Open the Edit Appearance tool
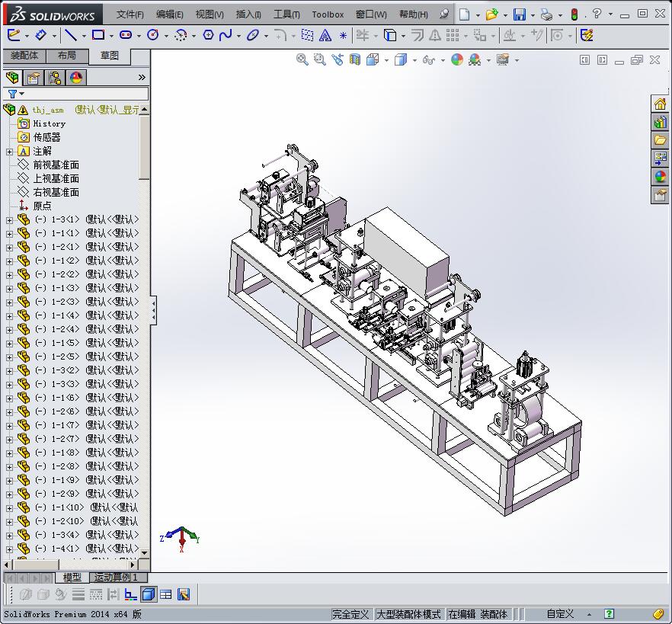672x624 pixels. [455, 60]
